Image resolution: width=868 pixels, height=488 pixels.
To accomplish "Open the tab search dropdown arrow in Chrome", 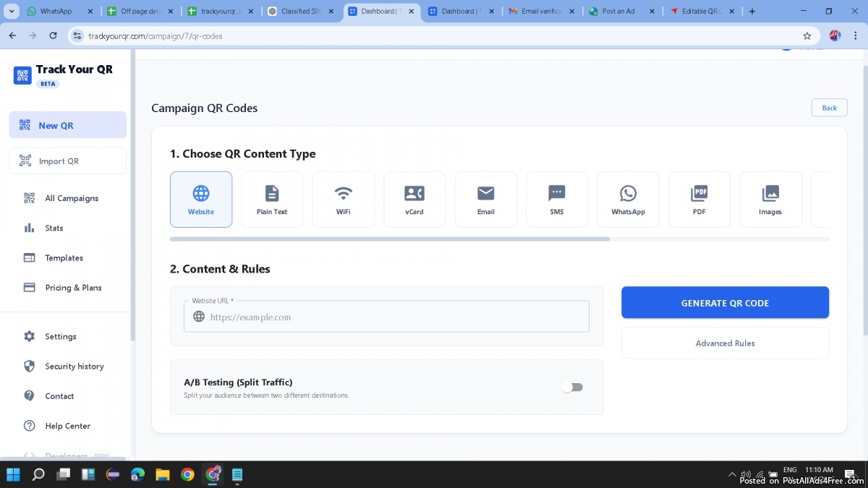I will (x=12, y=12).
